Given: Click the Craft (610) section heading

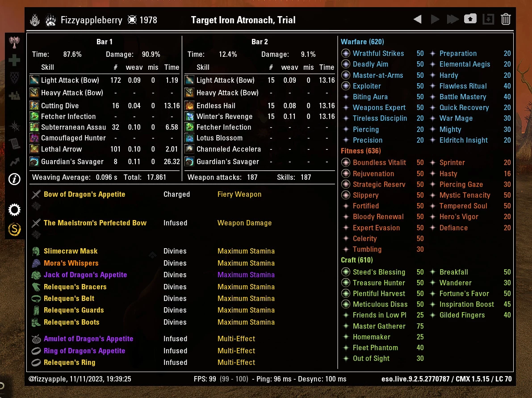Looking at the screenshot, I should pos(356,260).
